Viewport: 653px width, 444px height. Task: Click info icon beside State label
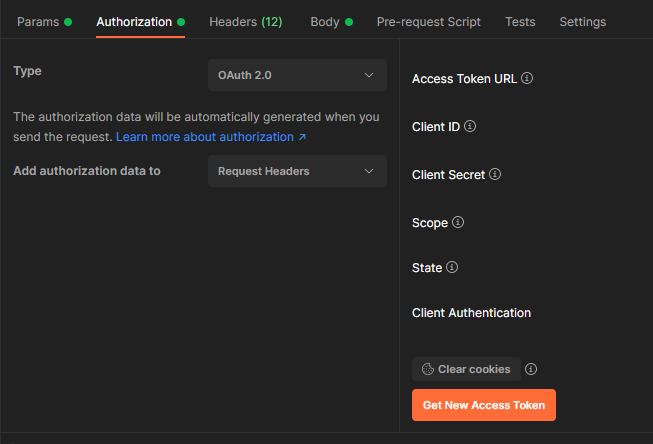tap(452, 267)
